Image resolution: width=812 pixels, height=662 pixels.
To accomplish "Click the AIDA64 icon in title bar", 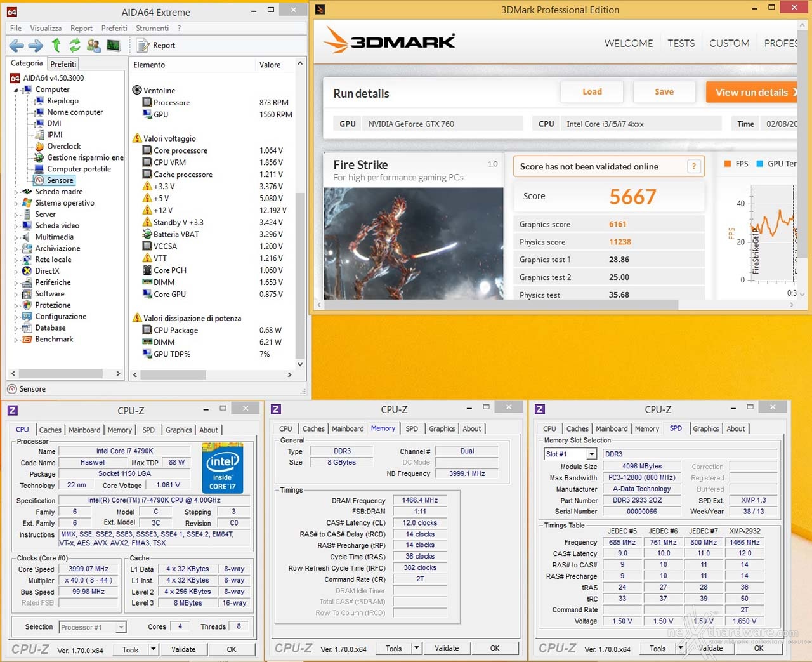I will coord(12,12).
